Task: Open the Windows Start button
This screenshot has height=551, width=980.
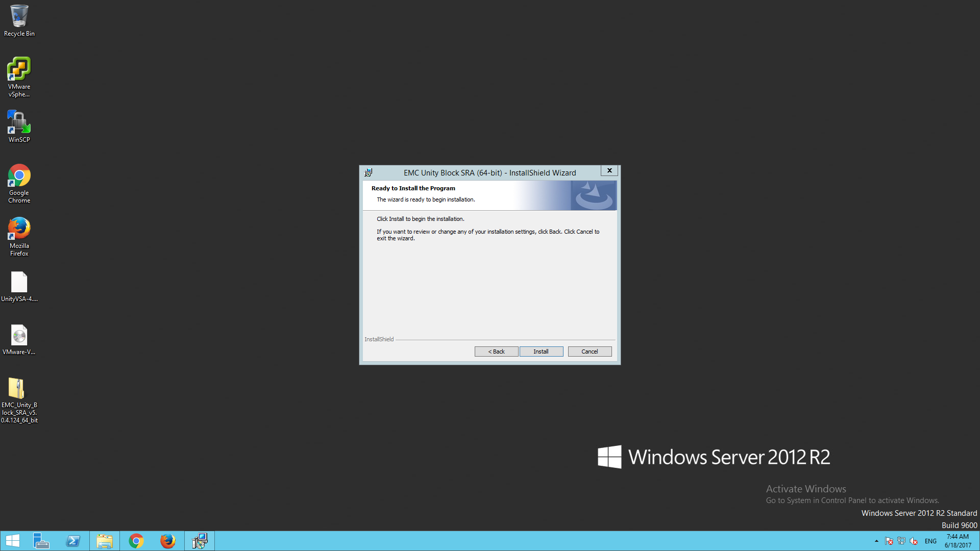Action: (x=13, y=541)
